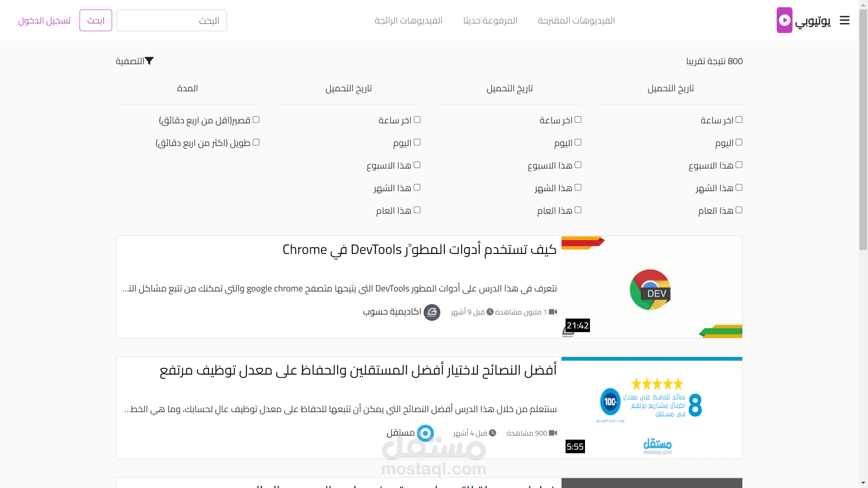Open الفيديوهات الرائجة tab

click(408, 21)
